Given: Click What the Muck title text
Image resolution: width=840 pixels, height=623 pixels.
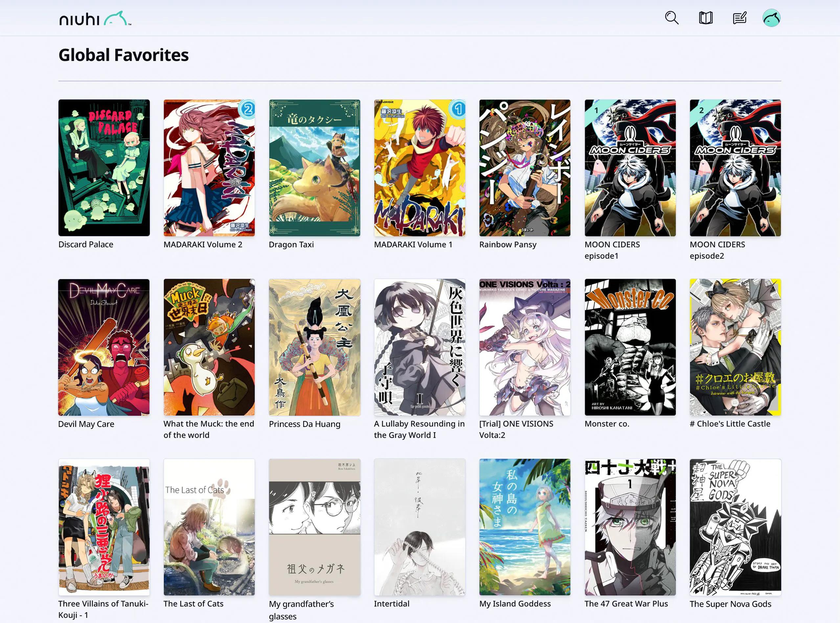Looking at the screenshot, I should click(x=209, y=430).
